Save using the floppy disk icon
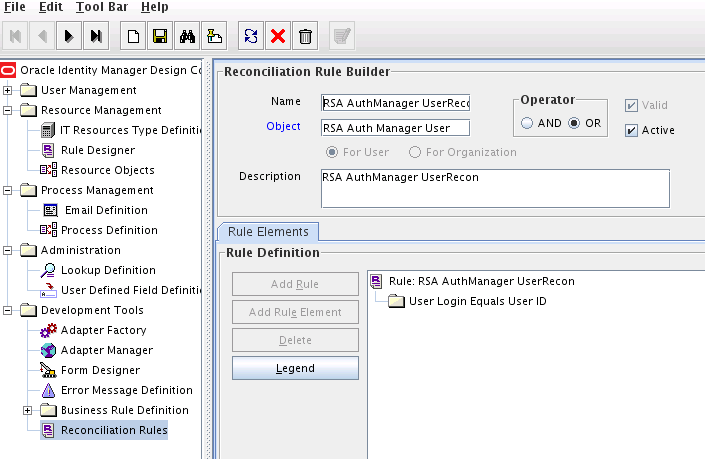 [160, 36]
